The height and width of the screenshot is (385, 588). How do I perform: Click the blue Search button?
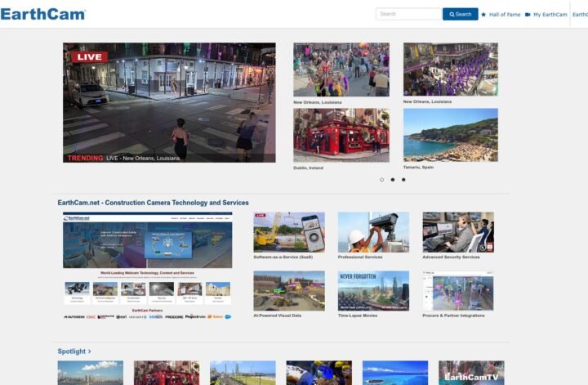point(460,14)
